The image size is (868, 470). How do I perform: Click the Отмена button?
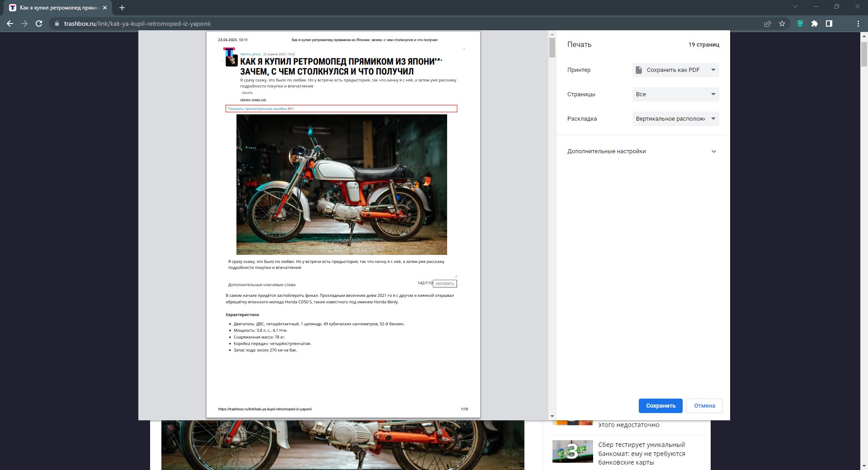[x=704, y=406]
